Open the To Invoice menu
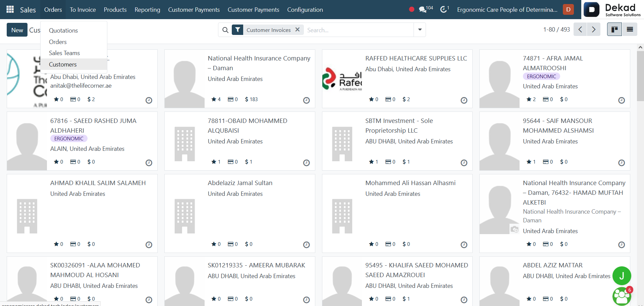The height and width of the screenshot is (306, 644). tap(83, 9)
